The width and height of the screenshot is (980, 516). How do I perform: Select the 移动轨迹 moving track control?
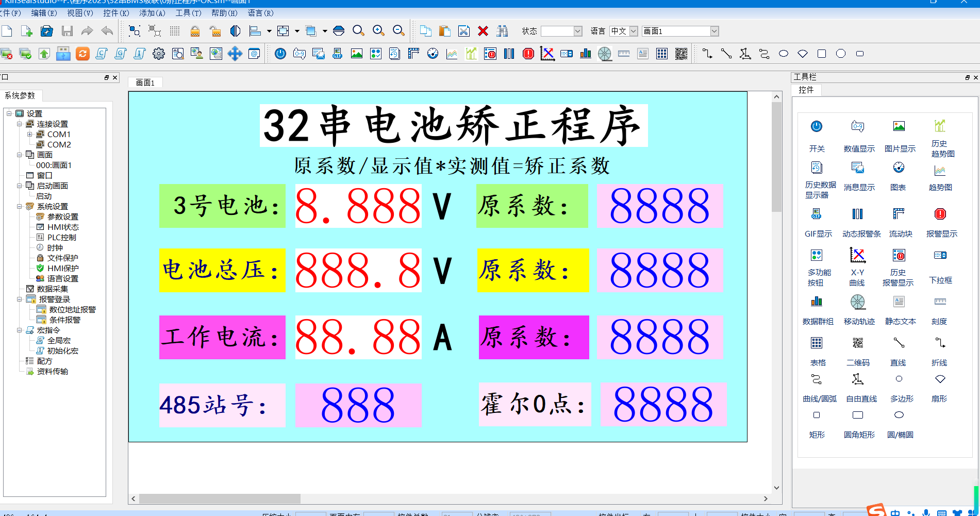[858, 302]
